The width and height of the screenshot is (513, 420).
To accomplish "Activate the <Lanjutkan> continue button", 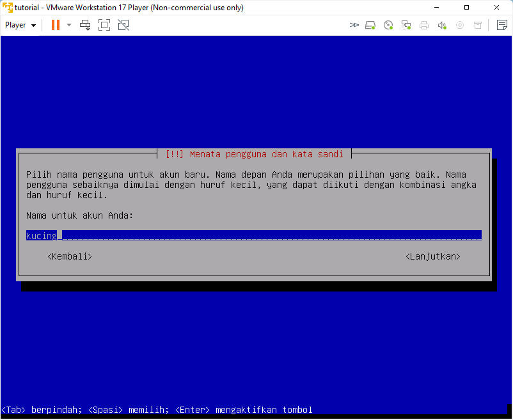I will [x=433, y=256].
